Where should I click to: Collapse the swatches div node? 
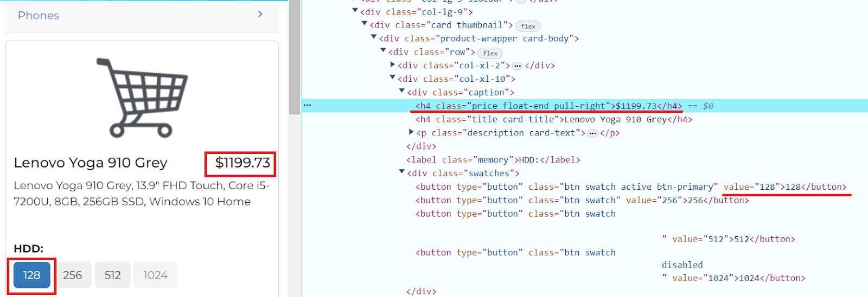coord(402,172)
